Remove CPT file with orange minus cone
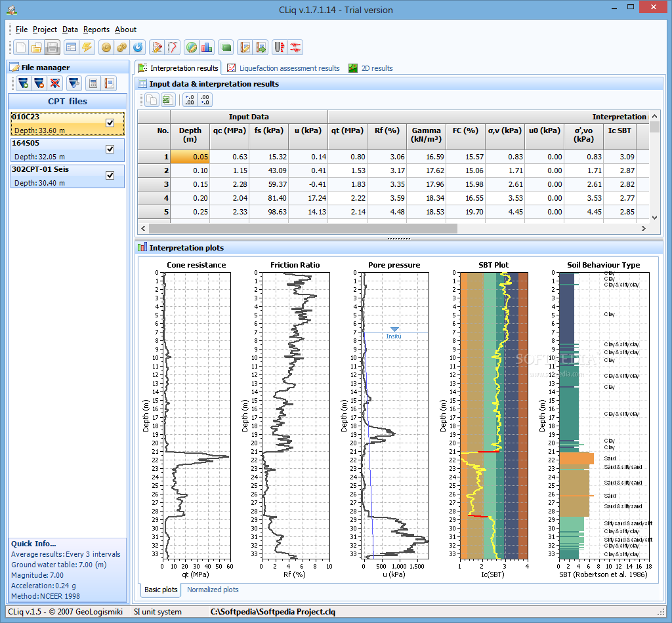The image size is (672, 623). click(x=39, y=83)
